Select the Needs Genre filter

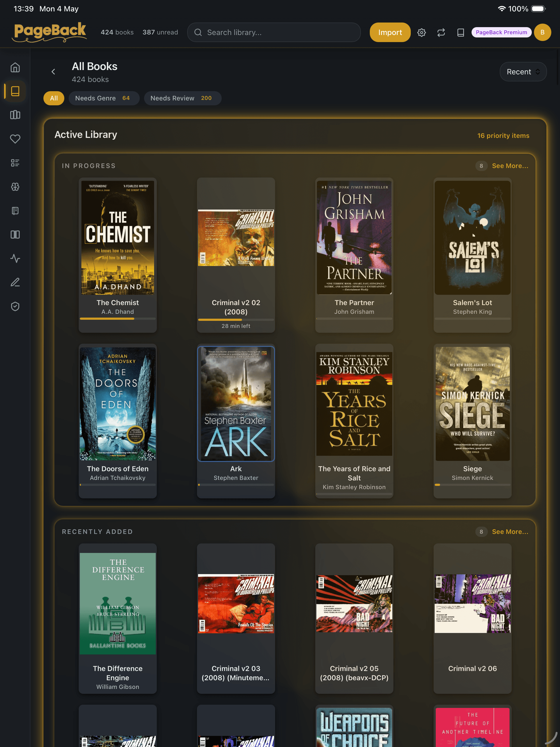104,98
